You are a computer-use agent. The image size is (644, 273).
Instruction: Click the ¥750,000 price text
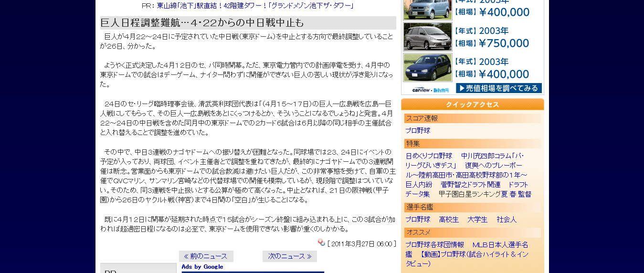point(504,43)
